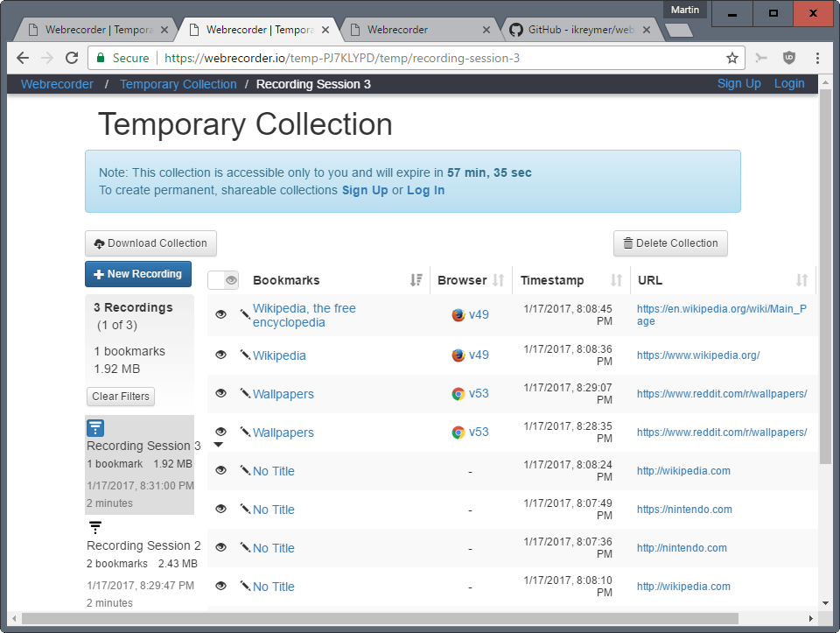The image size is (840, 633).
Task: Toggle visibility of 'Wikipedia, the free encyclopedia' bookmark
Action: [x=220, y=314]
